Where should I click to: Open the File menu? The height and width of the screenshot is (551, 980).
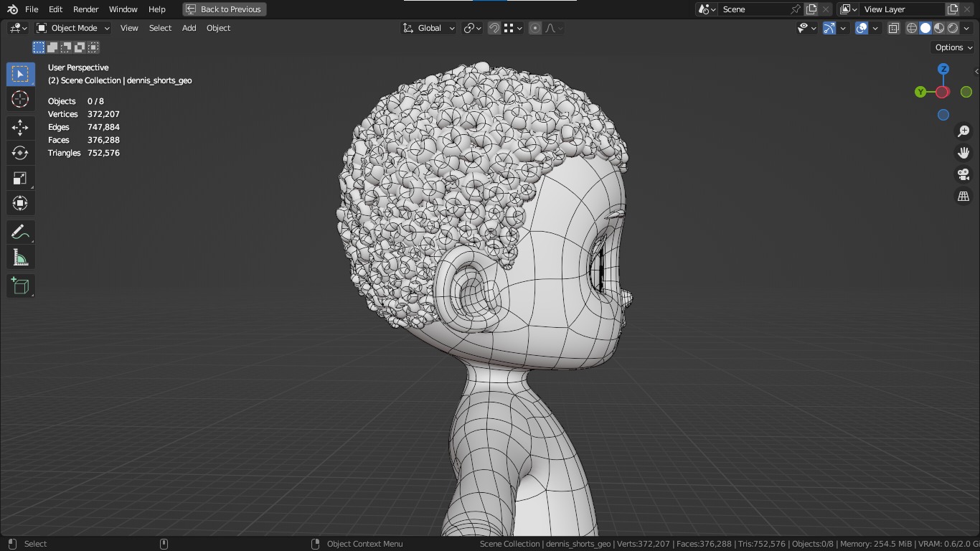32,9
